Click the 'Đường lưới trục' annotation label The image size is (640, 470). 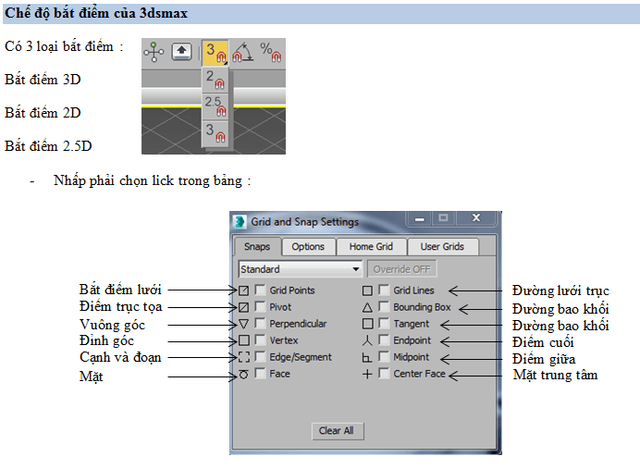[560, 291]
